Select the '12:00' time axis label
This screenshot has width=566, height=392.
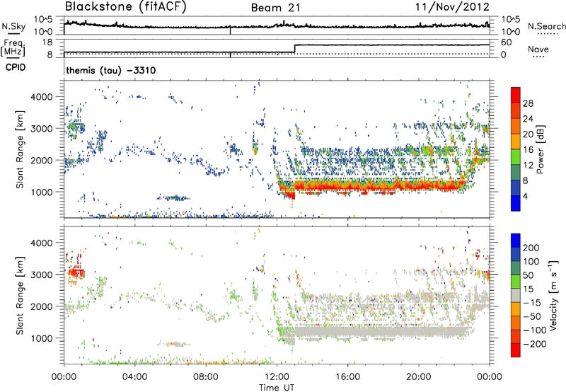[x=277, y=377]
